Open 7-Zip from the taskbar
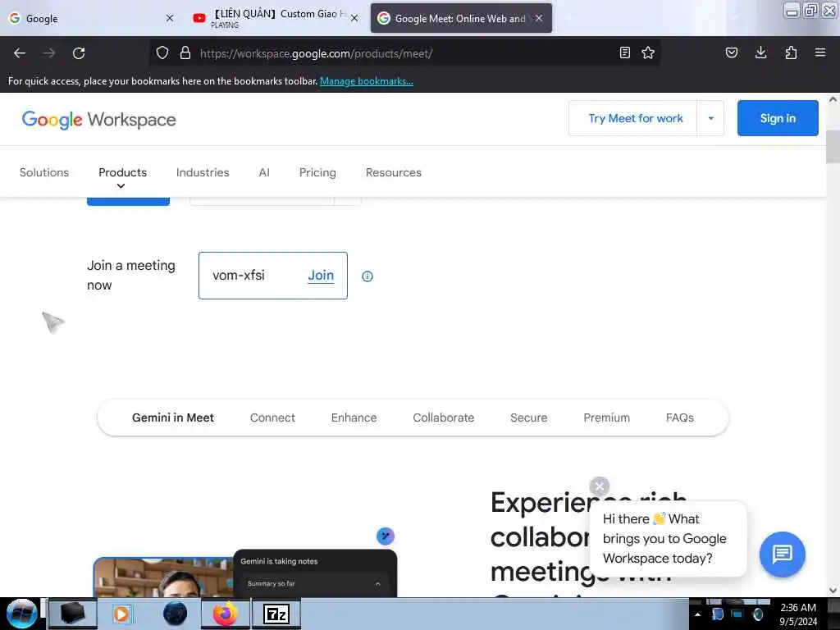The width and height of the screenshot is (840, 630). [276, 614]
